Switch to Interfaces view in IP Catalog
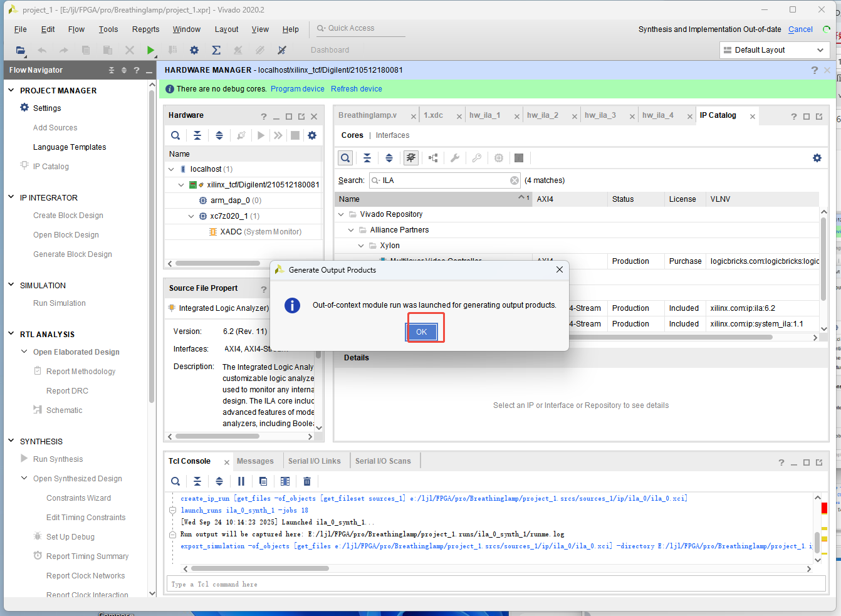841x616 pixels. (x=392, y=135)
